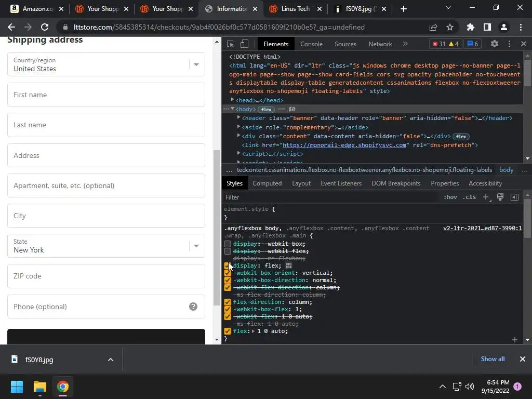Open the fS0Y8.jpg download options arrow
532x399 pixels.
click(110, 360)
